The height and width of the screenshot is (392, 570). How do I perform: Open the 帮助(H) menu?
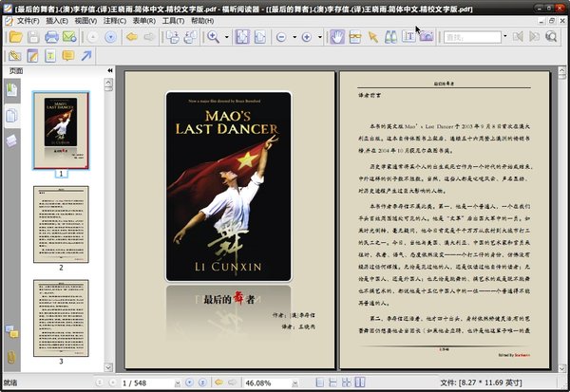click(x=202, y=20)
